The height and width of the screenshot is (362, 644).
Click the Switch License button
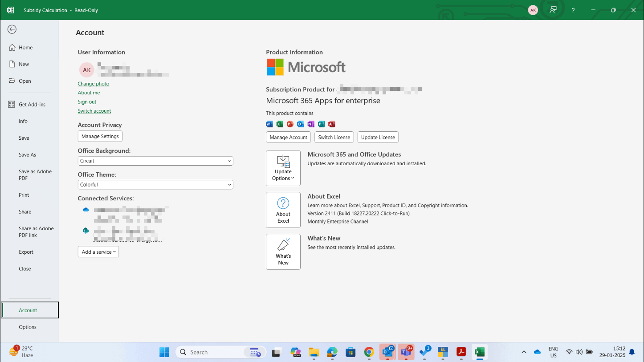(x=334, y=137)
